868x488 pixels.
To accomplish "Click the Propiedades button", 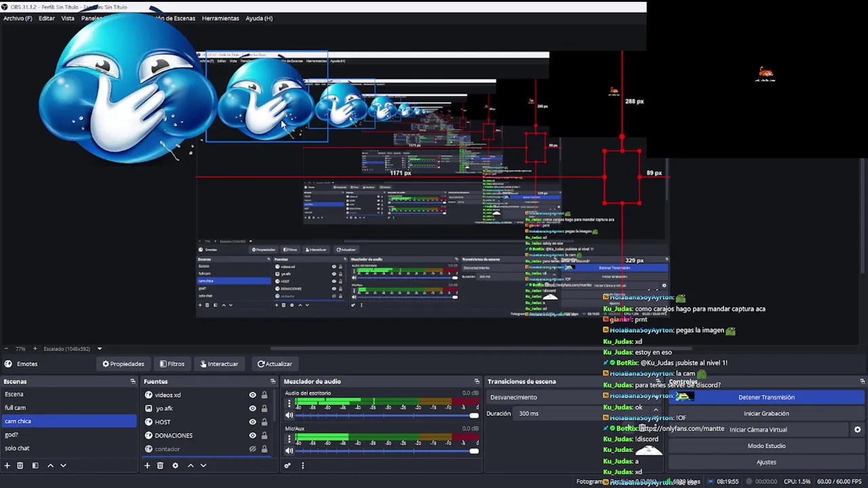I will tap(123, 364).
